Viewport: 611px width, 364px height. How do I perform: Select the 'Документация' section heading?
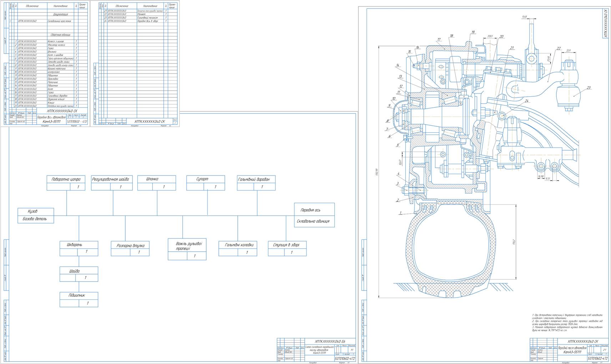point(60,14)
